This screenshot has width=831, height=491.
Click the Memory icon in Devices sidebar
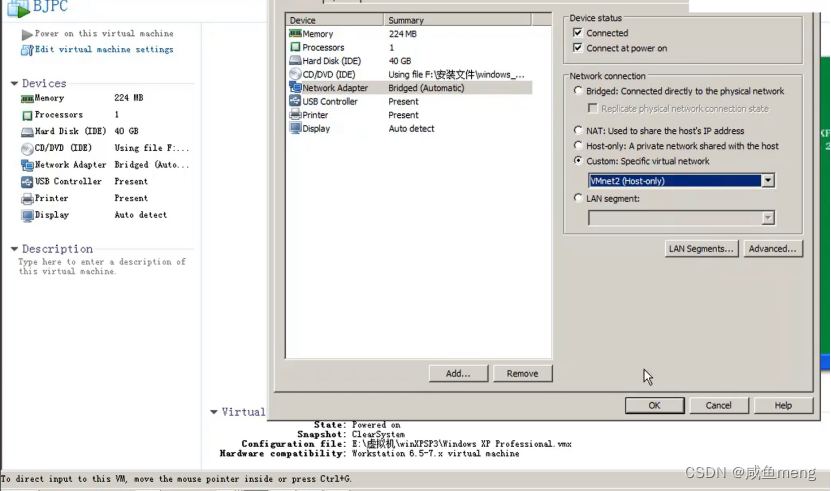point(27,99)
